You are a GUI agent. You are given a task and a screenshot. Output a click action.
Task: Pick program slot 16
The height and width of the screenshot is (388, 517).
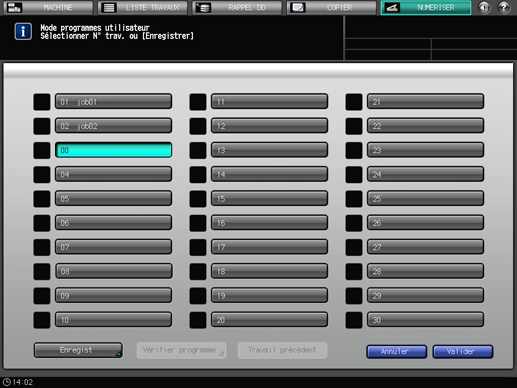(x=269, y=223)
